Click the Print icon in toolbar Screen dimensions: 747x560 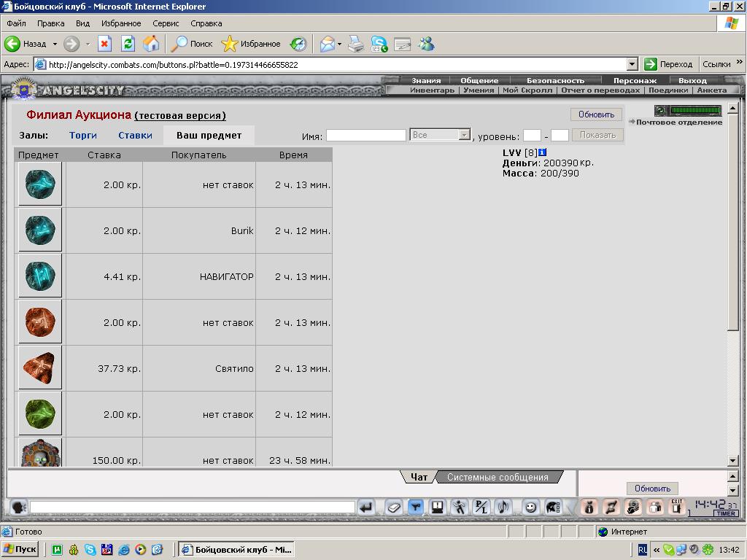click(356, 44)
